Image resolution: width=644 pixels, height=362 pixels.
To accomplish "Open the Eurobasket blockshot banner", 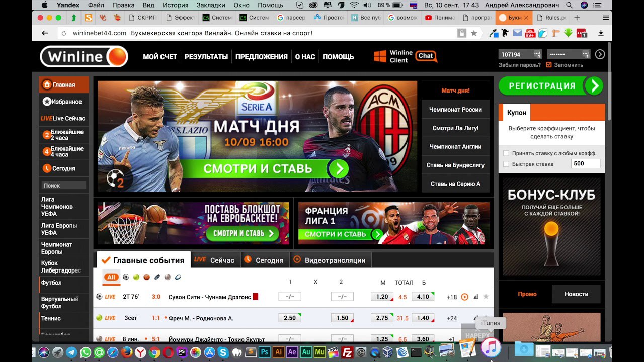I will pos(193,223).
